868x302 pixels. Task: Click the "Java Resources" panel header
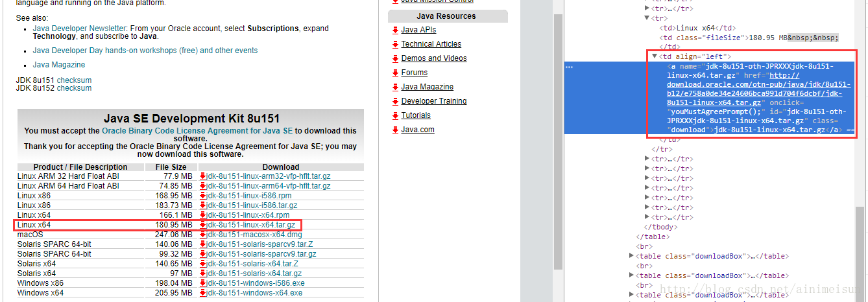pos(446,16)
